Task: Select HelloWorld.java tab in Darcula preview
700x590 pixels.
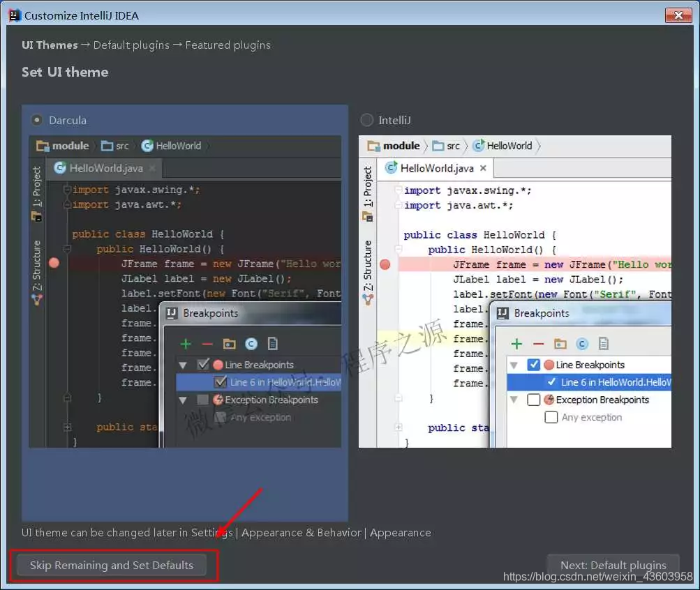Action: (103, 168)
